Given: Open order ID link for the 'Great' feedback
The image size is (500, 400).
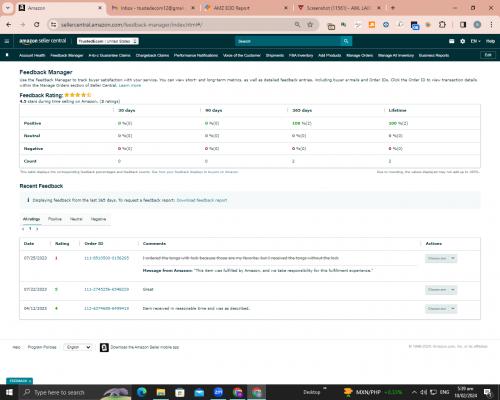Looking at the screenshot, I should pyautogui.click(x=106, y=289).
